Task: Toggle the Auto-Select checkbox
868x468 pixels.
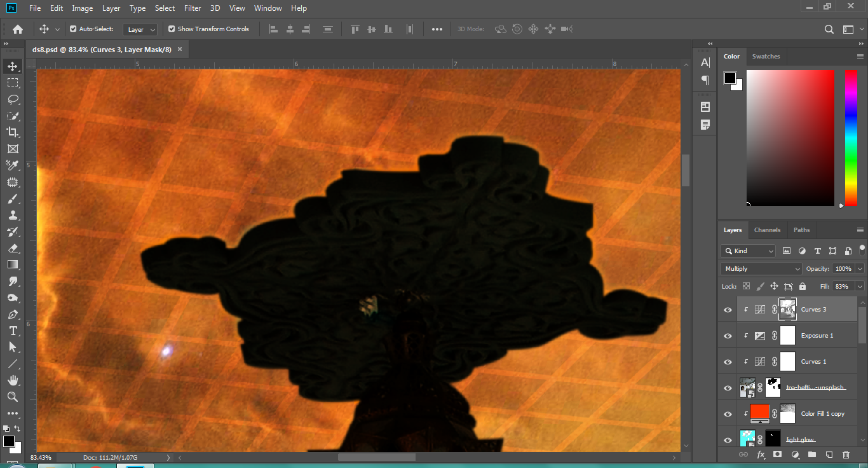Action: click(x=73, y=29)
